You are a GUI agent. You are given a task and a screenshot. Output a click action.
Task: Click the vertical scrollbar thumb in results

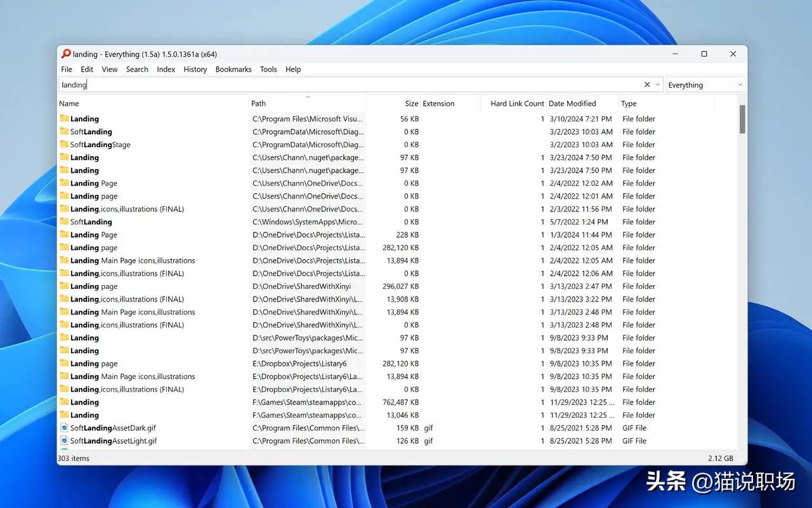point(742,119)
